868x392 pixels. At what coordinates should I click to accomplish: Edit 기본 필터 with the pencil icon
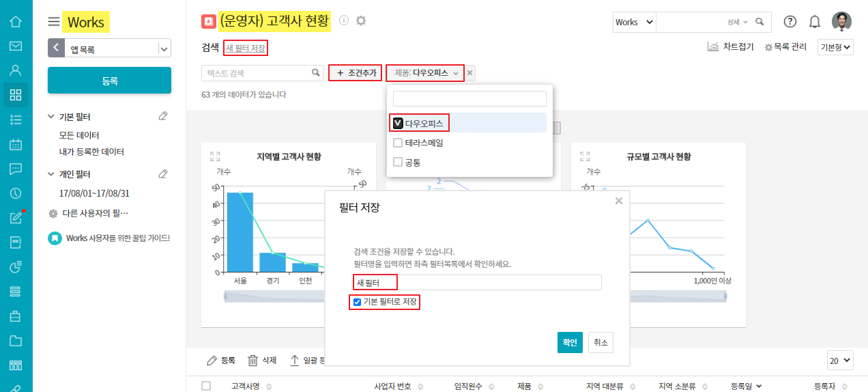pyautogui.click(x=163, y=116)
